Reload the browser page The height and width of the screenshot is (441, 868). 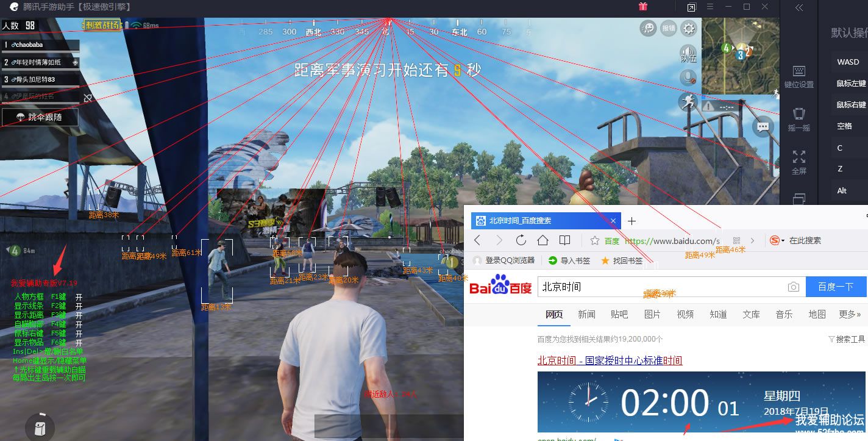pyautogui.click(x=521, y=240)
